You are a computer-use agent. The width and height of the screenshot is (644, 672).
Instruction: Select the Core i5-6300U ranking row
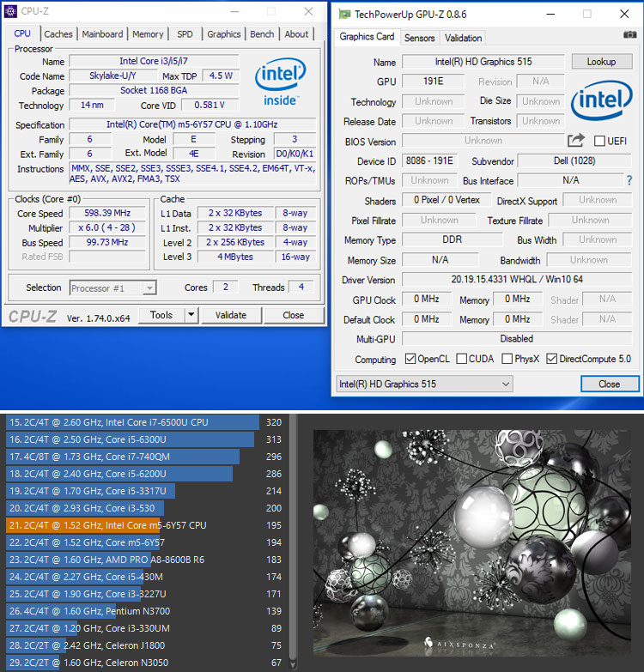pos(144,439)
